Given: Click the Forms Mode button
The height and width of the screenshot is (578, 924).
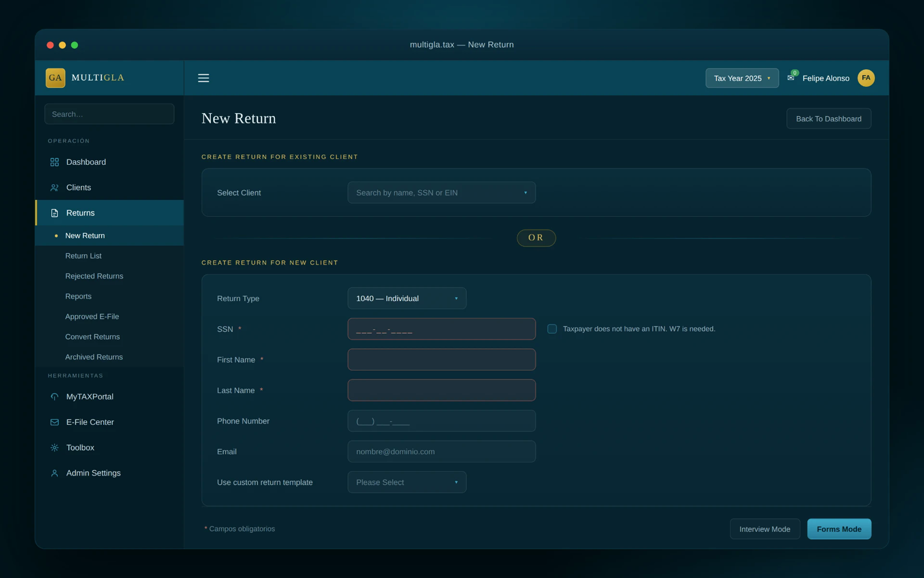Looking at the screenshot, I should [839, 529].
